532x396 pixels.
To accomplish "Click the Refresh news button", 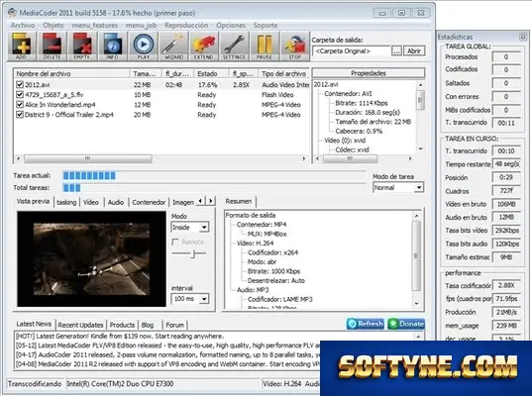I will pyautogui.click(x=366, y=324).
